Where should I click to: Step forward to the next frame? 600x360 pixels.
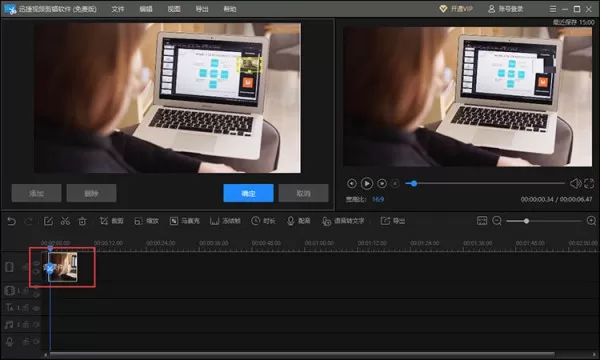point(382,184)
